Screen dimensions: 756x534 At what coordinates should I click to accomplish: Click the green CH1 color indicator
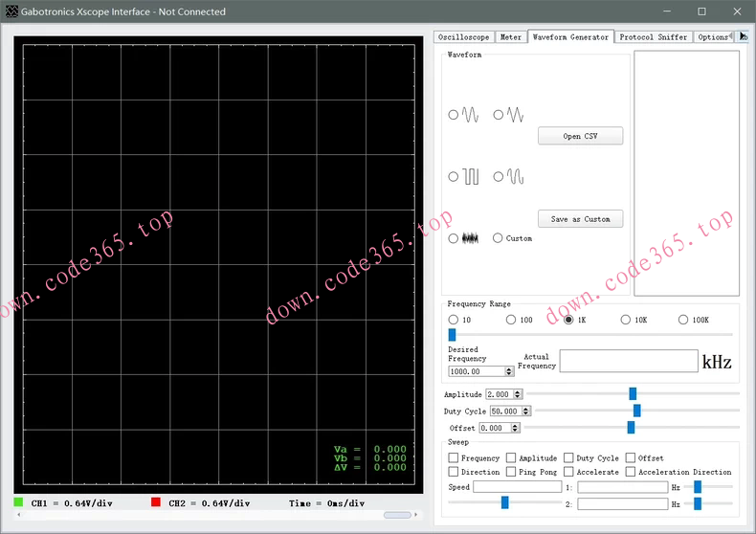coord(19,502)
